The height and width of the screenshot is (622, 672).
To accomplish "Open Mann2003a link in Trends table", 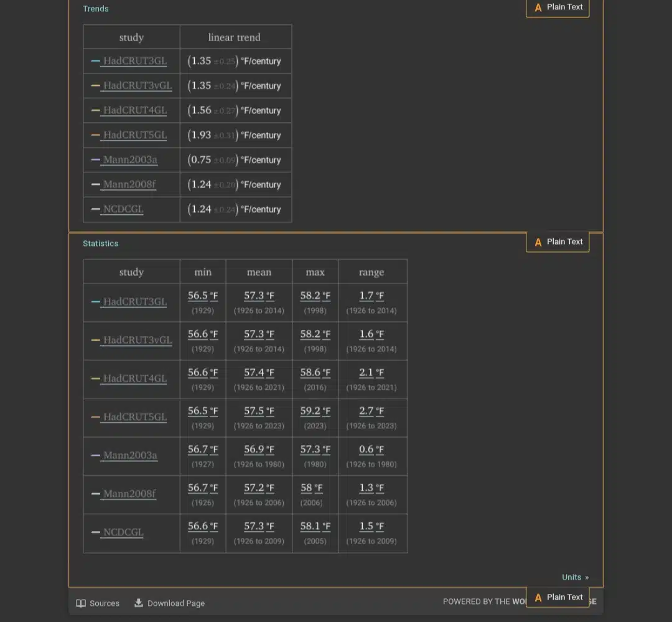I will [x=130, y=159].
